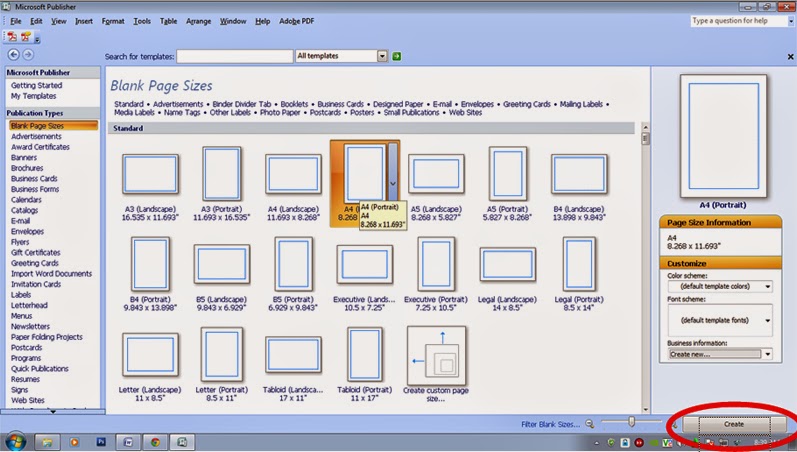
Task: Select B4 (Portrait) page thumbnail
Action: [150, 264]
